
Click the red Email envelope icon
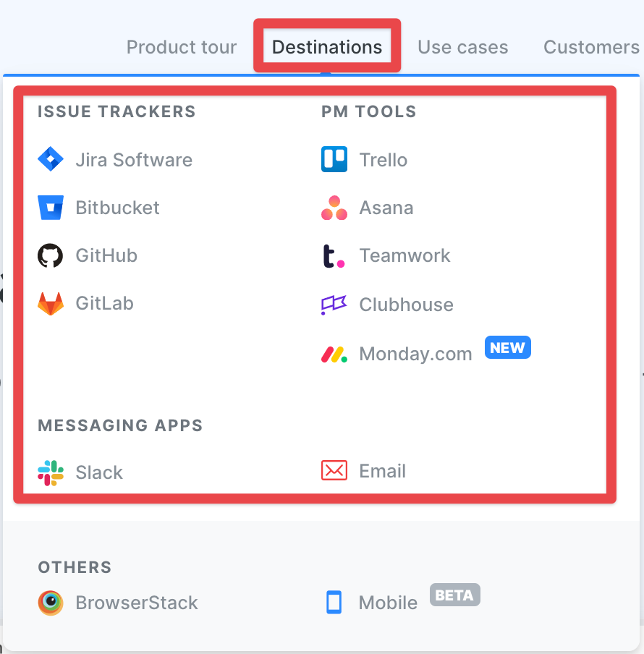pos(334,470)
